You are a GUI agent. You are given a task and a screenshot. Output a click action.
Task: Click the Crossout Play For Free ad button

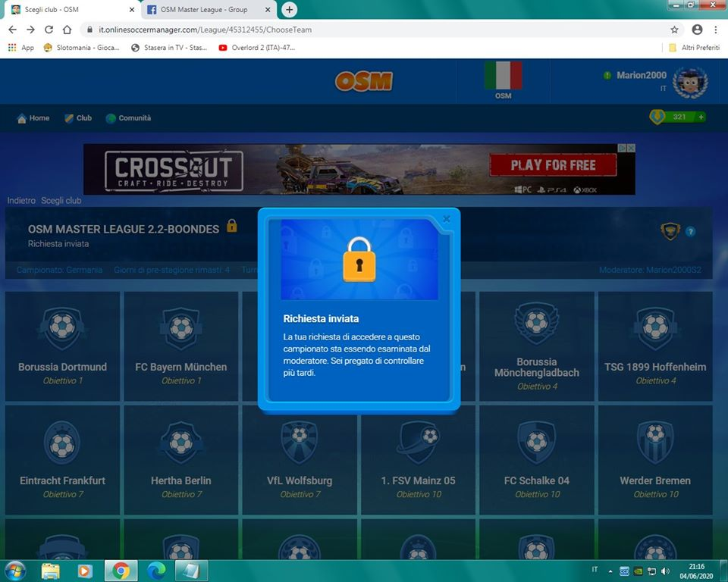(x=553, y=164)
